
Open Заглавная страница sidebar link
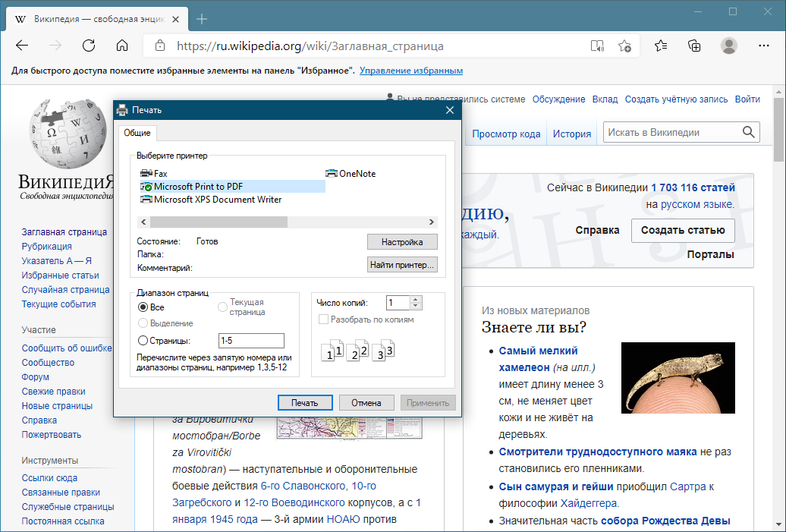(x=64, y=232)
